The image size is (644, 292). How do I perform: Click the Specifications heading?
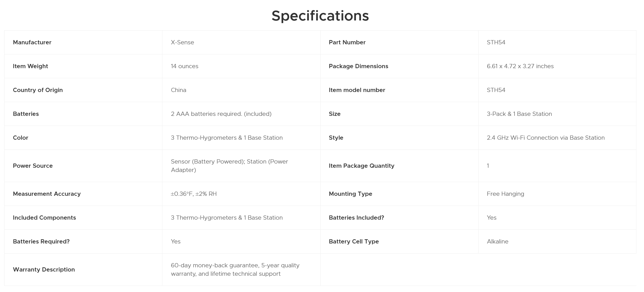tap(320, 16)
